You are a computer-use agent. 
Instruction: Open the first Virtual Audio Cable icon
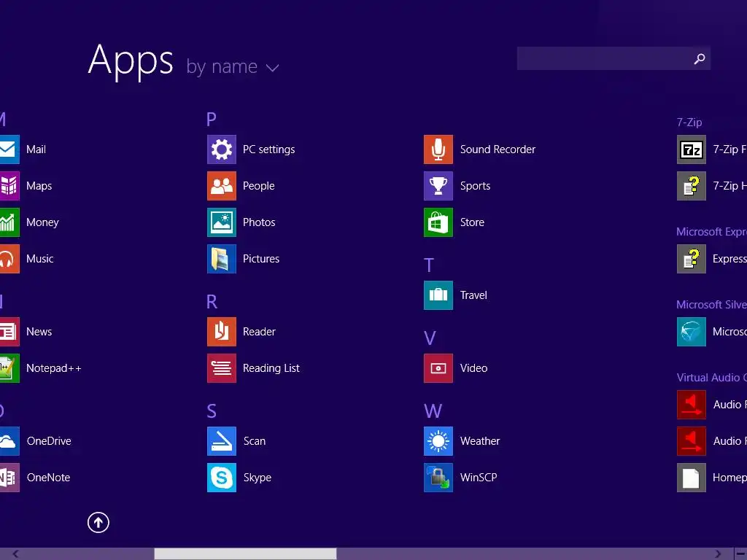coord(692,404)
